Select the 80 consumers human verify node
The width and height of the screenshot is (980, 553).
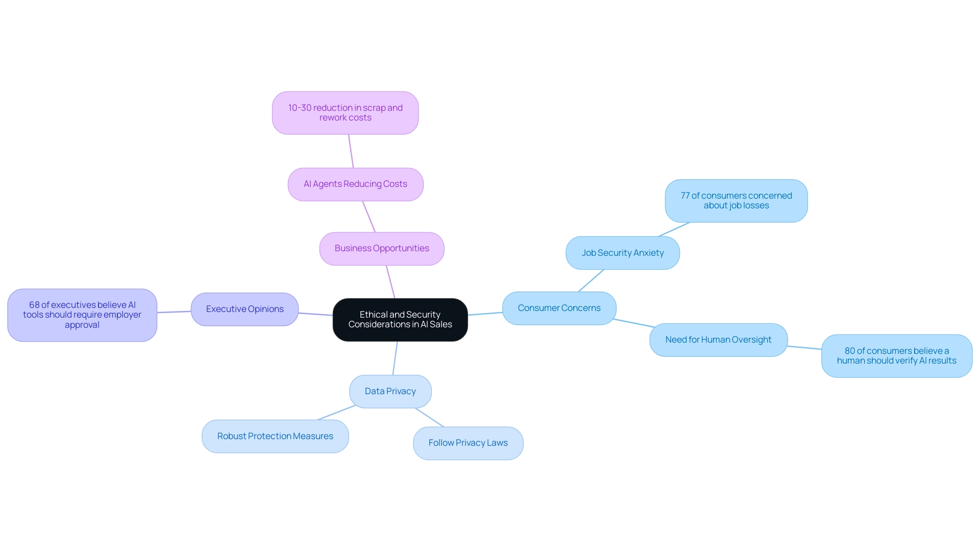(896, 355)
